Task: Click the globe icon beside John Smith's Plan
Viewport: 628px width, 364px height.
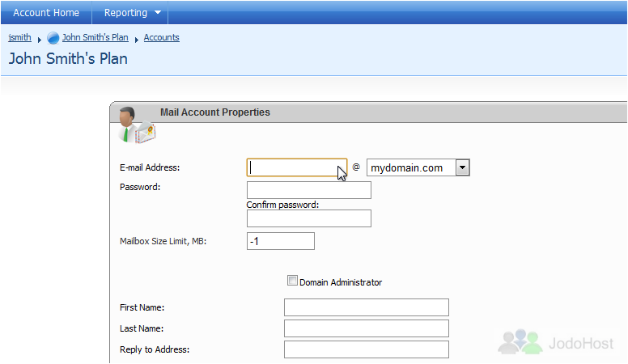Action: click(53, 38)
